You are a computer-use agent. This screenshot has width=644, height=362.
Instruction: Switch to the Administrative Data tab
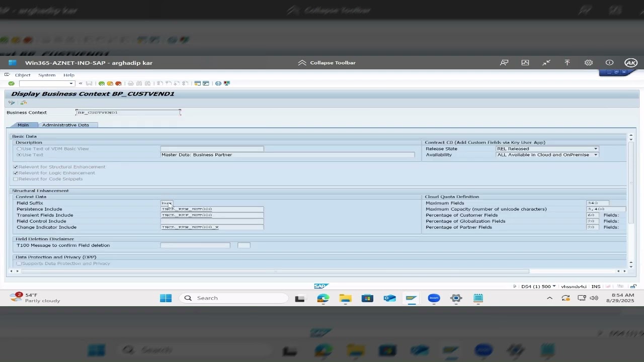(x=65, y=125)
